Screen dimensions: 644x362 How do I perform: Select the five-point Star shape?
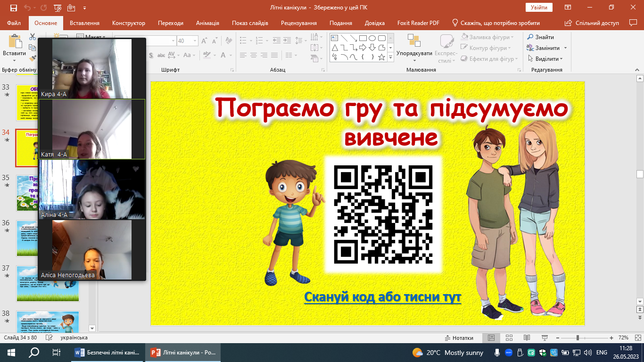click(382, 57)
